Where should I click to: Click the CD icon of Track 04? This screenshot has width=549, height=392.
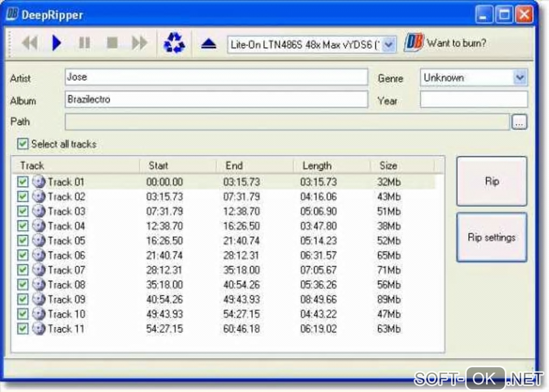coord(39,226)
